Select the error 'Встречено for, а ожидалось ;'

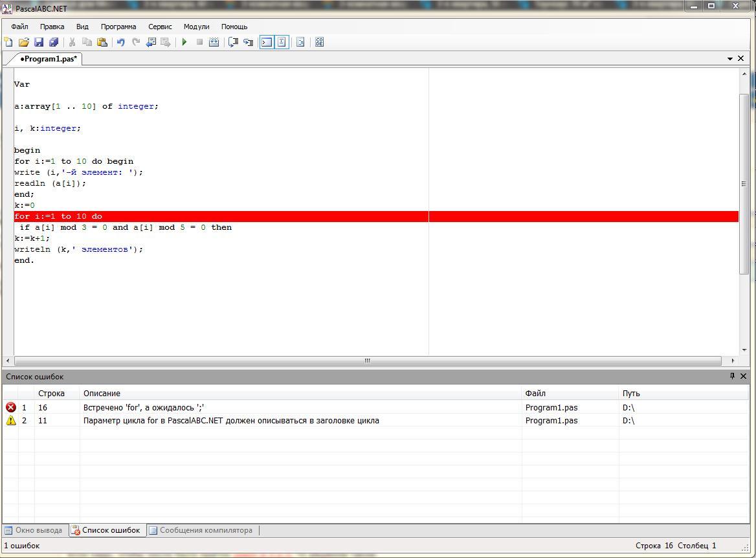144,407
